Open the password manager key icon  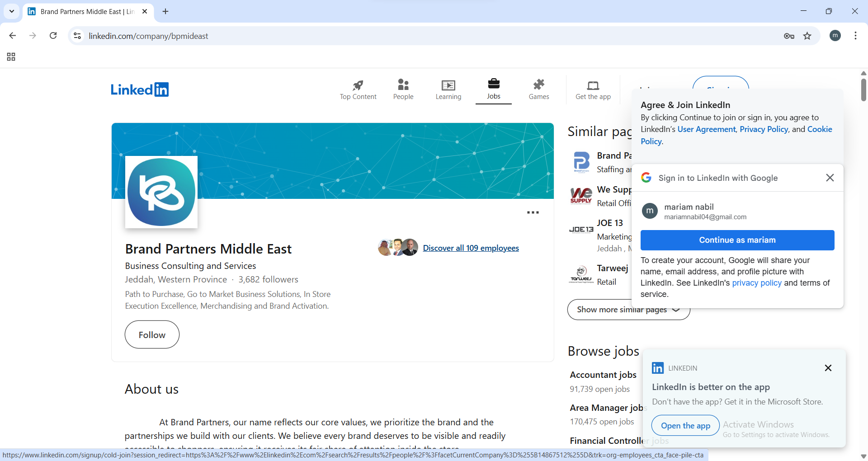tap(789, 36)
